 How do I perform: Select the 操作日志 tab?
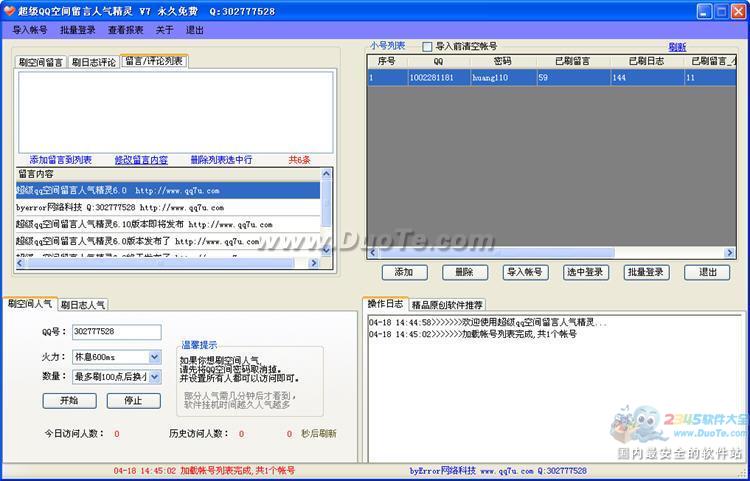tap(386, 304)
